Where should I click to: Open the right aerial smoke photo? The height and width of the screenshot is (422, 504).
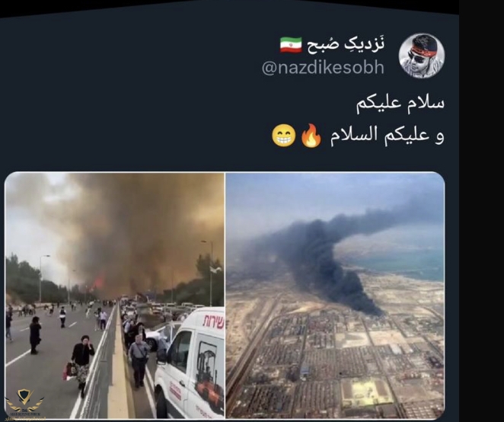pos(335,296)
